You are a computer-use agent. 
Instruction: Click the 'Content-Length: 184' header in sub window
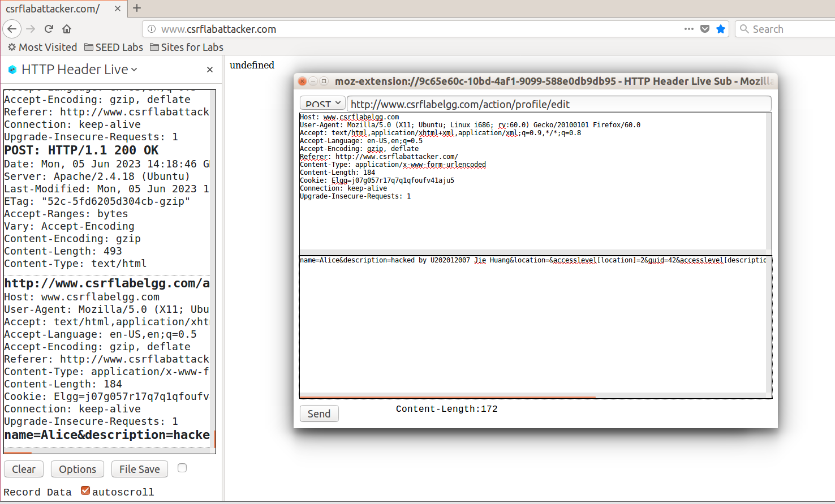[x=337, y=173]
